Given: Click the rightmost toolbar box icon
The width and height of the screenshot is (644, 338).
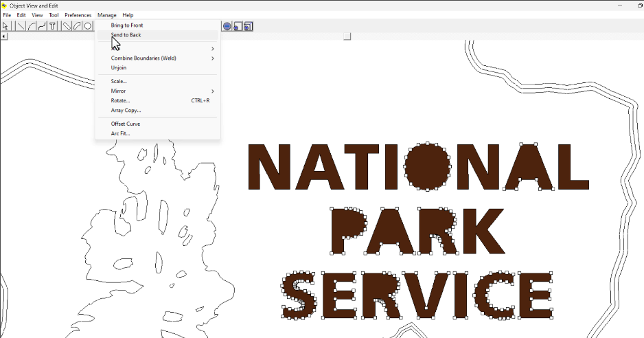Looking at the screenshot, I should [x=248, y=26].
